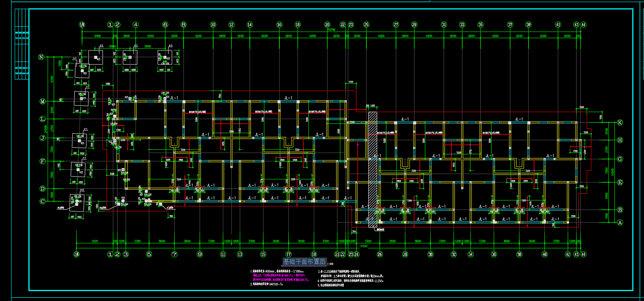Select the drawing title 基础平面布置图
This screenshot has height=301, width=644.
(304, 262)
